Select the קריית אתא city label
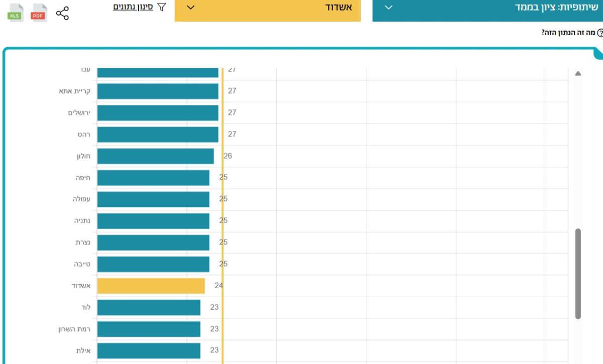The width and height of the screenshot is (603, 364). pyautogui.click(x=74, y=91)
